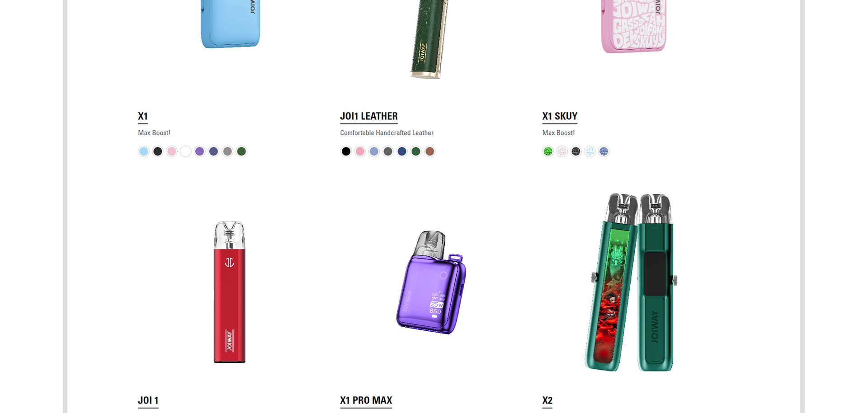The height and width of the screenshot is (413, 868).
Task: Select the black JOI1 Leather color swatch
Action: (346, 151)
